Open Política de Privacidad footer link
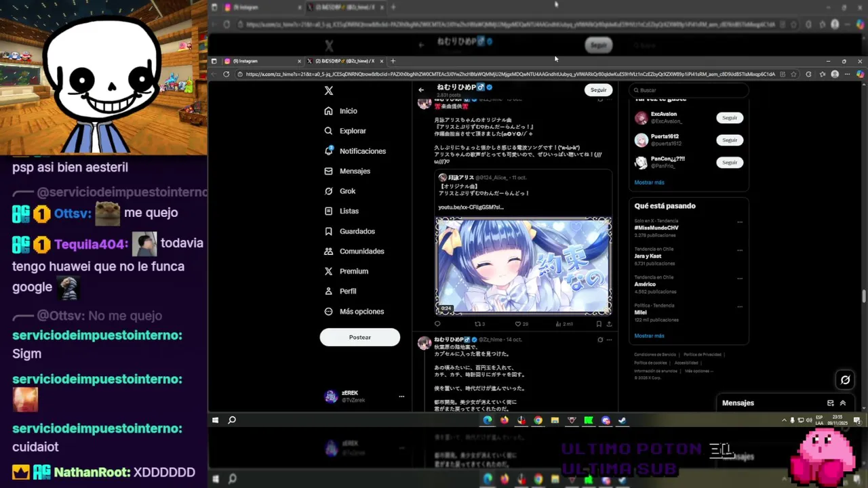This screenshot has height=488, width=868. tap(703, 354)
